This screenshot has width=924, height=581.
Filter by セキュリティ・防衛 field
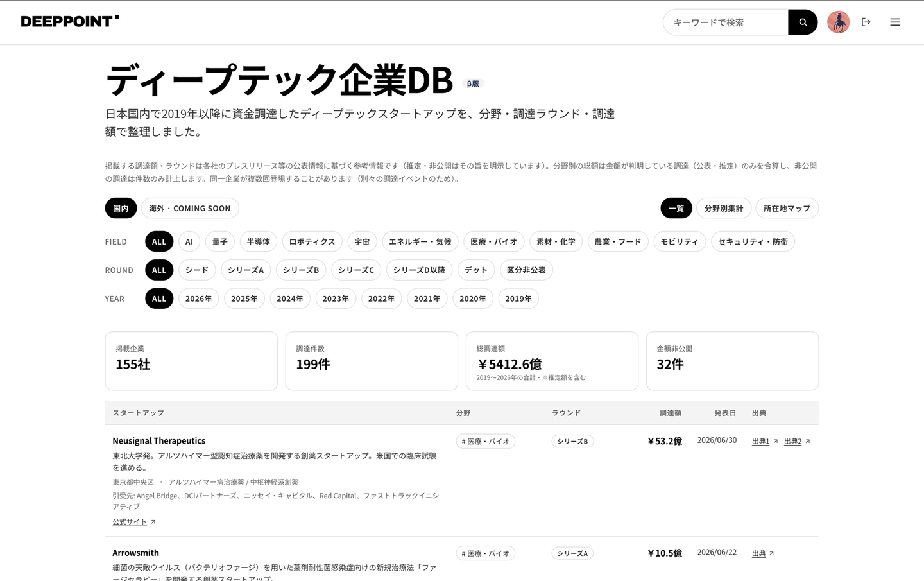753,241
